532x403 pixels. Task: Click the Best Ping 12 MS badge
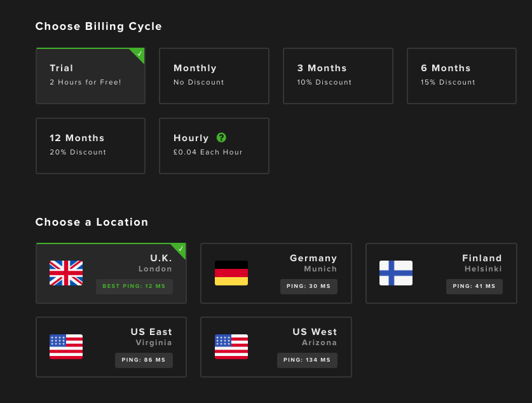134,286
